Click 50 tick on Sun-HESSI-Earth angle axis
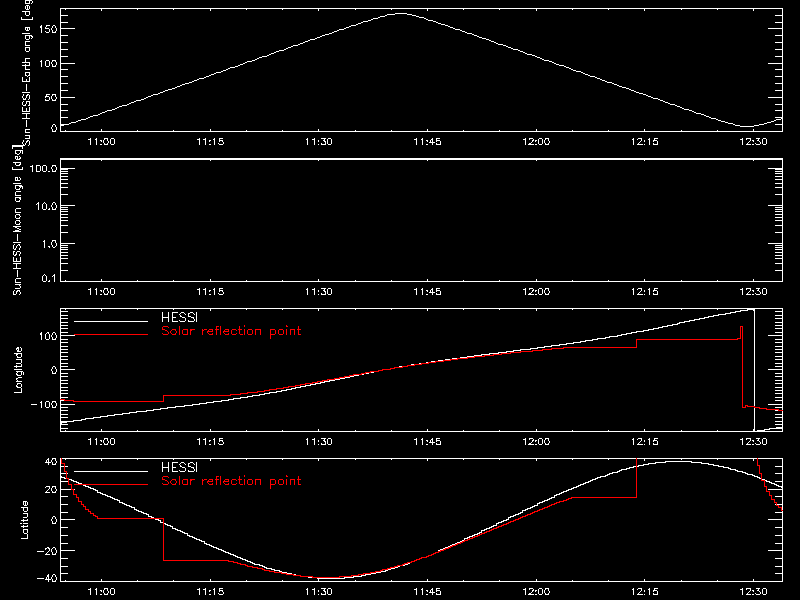 51,97
